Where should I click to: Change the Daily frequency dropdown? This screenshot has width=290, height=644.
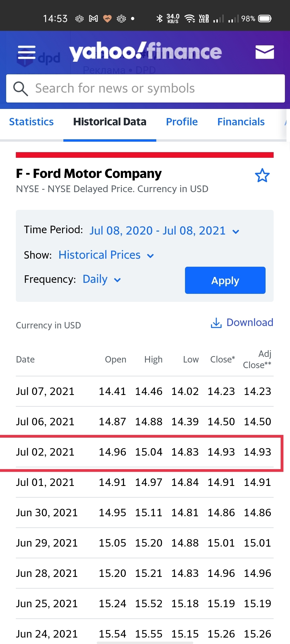click(x=102, y=279)
